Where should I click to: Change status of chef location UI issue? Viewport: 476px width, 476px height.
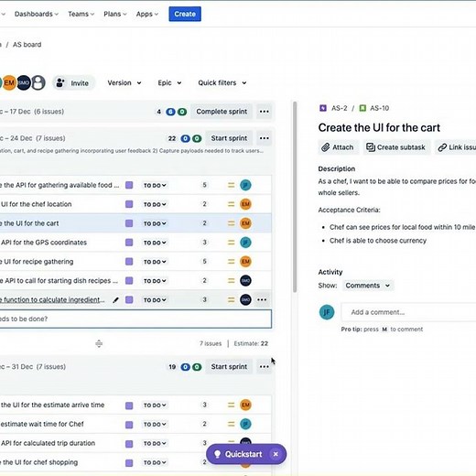tap(155, 204)
